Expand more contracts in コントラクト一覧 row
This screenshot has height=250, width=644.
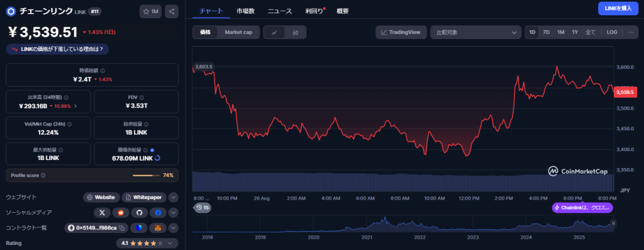(x=174, y=228)
